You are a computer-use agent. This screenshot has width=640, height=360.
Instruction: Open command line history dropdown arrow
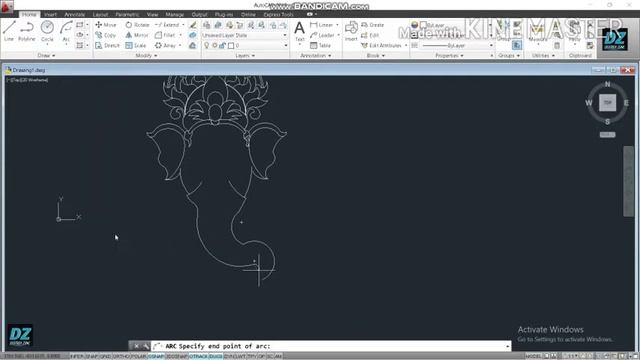tap(507, 346)
